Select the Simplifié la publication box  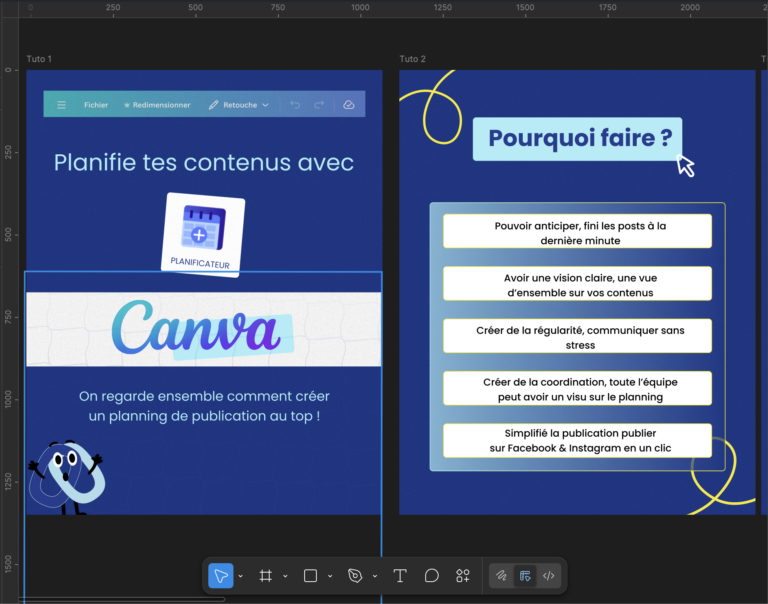[x=577, y=440]
